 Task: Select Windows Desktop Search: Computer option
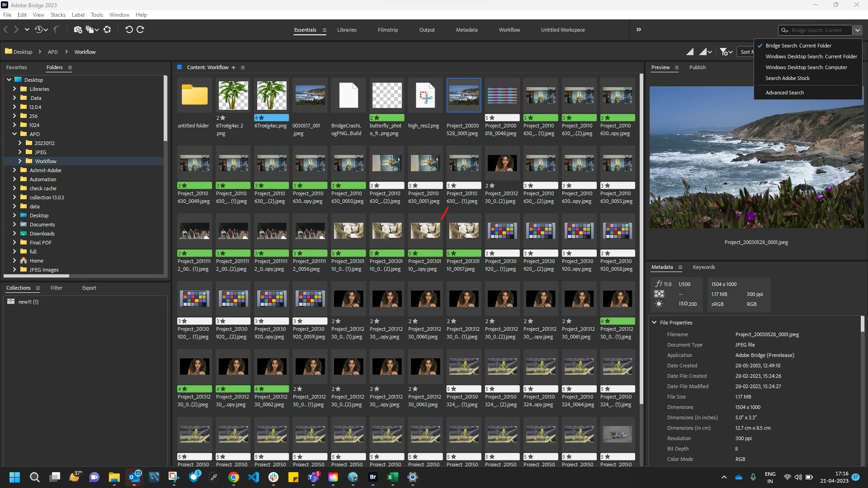[806, 67]
